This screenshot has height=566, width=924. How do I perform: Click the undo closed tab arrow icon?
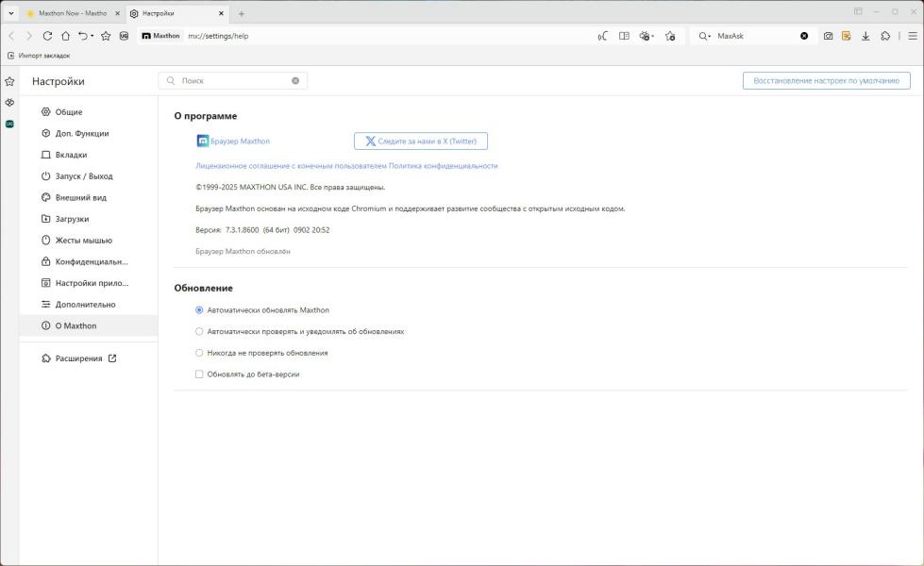[x=83, y=36]
